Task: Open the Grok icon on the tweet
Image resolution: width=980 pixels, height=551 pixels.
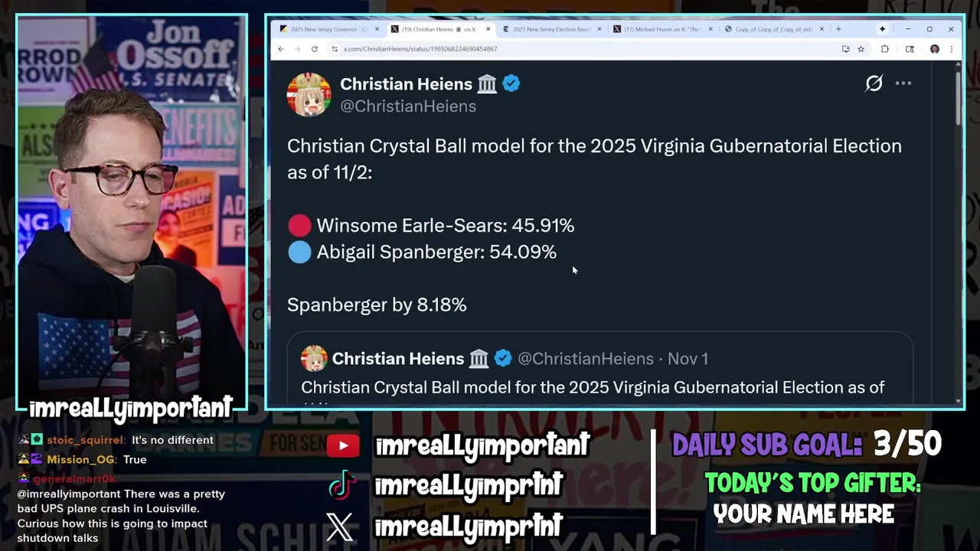Action: tap(874, 83)
